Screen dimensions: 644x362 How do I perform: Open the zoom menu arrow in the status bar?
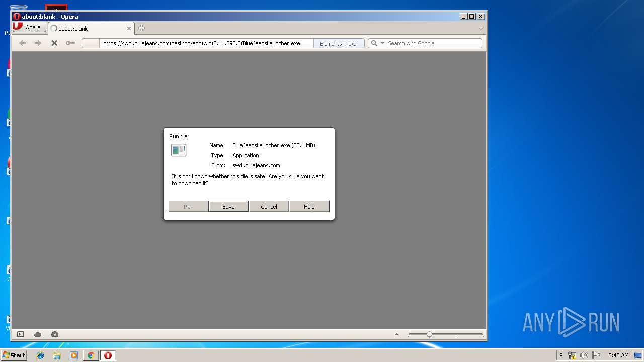397,334
